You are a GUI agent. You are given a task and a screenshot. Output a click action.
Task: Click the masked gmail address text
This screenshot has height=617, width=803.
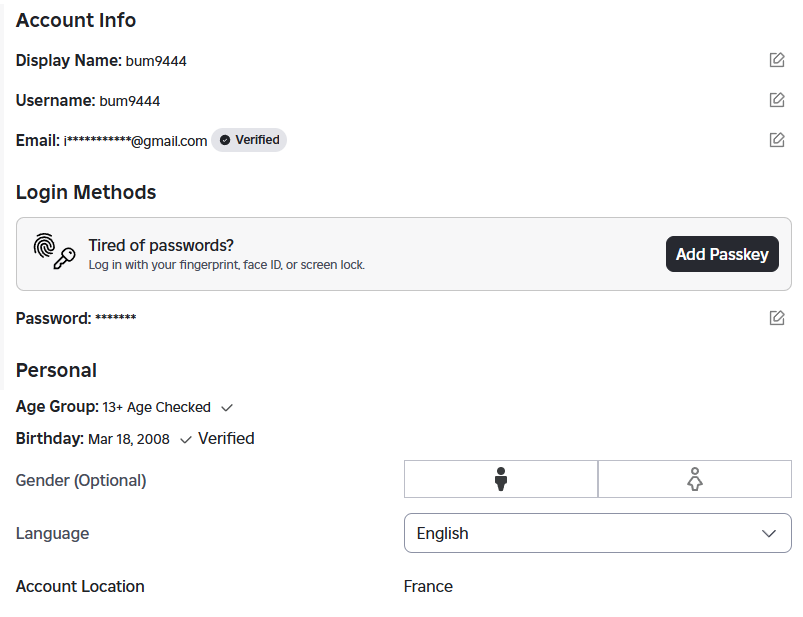(135, 141)
